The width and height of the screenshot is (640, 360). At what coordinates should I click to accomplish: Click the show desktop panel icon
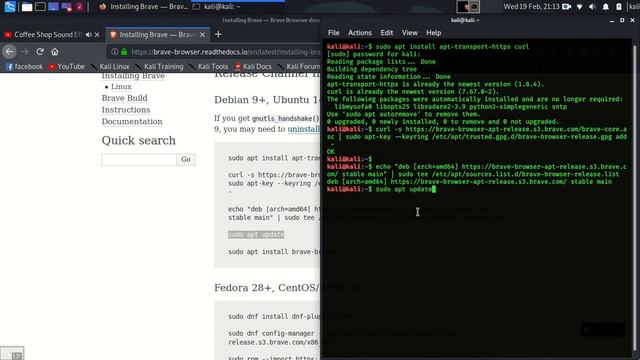(x=53, y=7)
